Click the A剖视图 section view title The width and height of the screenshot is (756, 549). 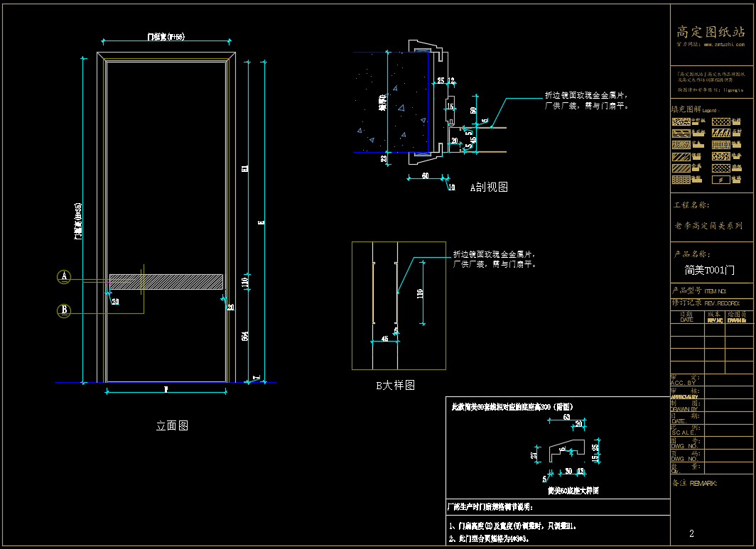pos(489,187)
